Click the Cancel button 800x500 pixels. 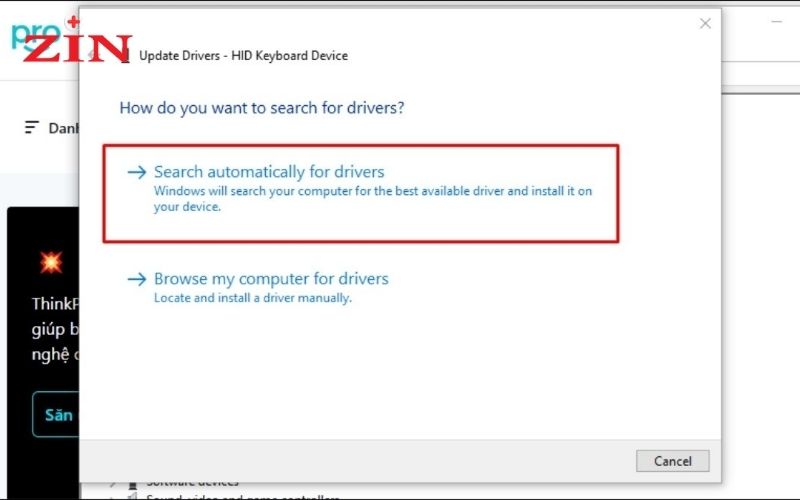pos(672,461)
